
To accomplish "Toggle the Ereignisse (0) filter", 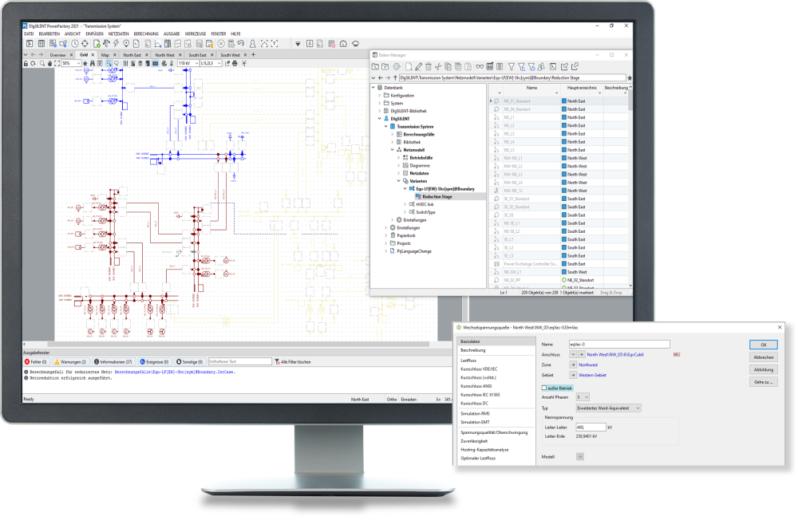I will point(154,361).
